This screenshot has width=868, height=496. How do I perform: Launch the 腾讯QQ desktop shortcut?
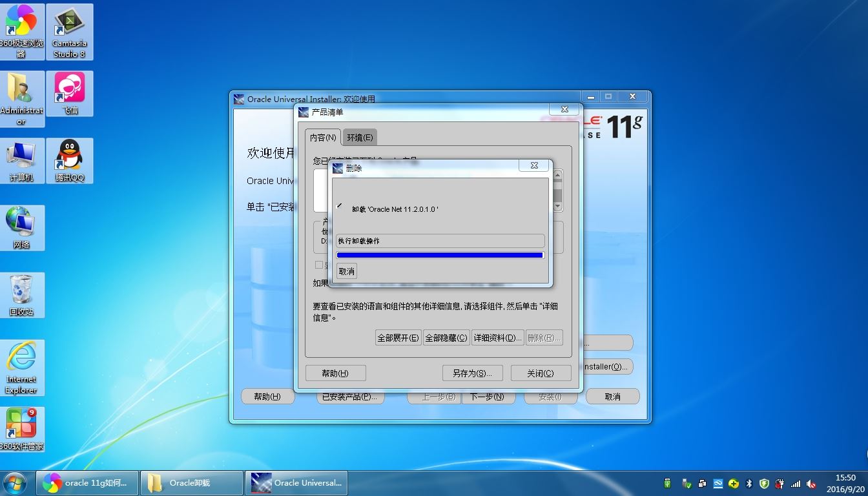69,161
